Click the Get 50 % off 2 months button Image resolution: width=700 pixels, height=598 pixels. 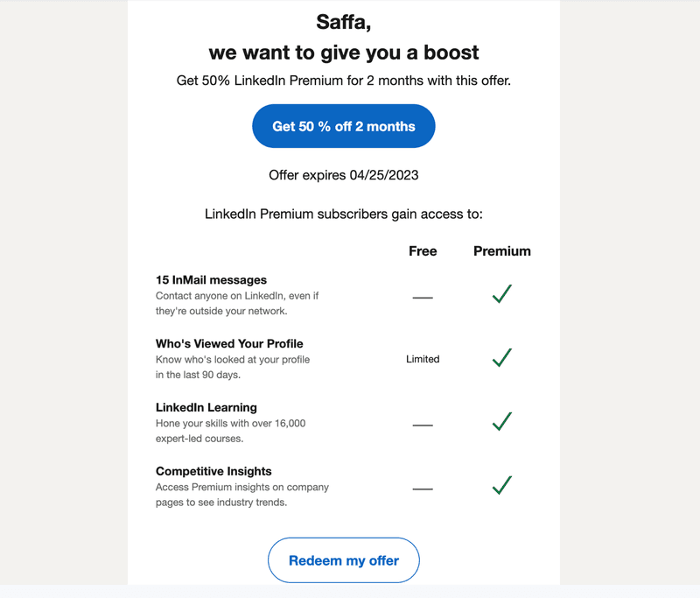[343, 125]
